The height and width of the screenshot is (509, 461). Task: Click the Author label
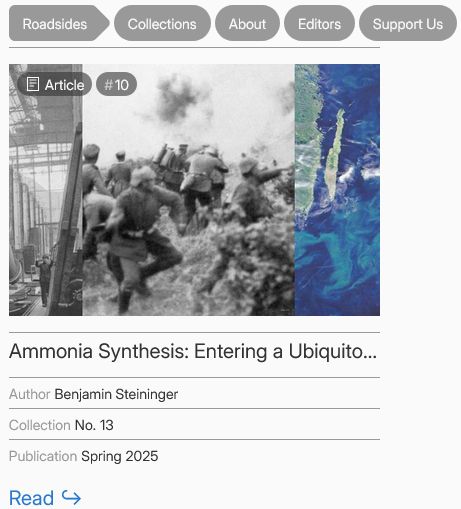(30, 394)
